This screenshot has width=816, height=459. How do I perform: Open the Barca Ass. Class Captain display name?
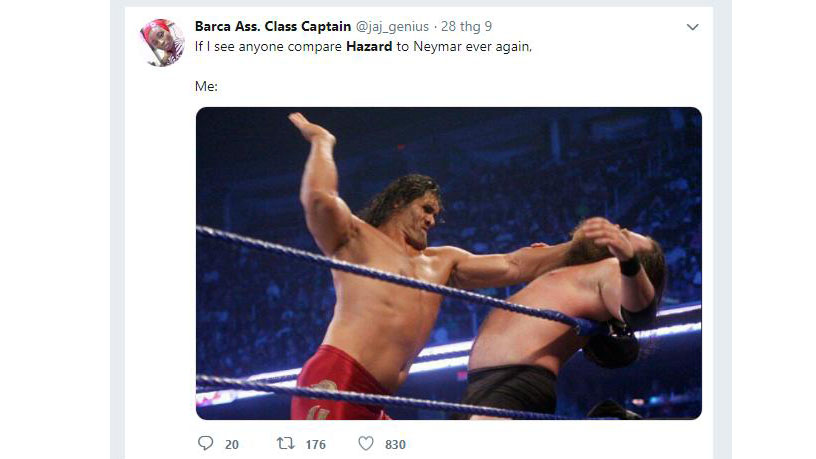[x=273, y=26]
